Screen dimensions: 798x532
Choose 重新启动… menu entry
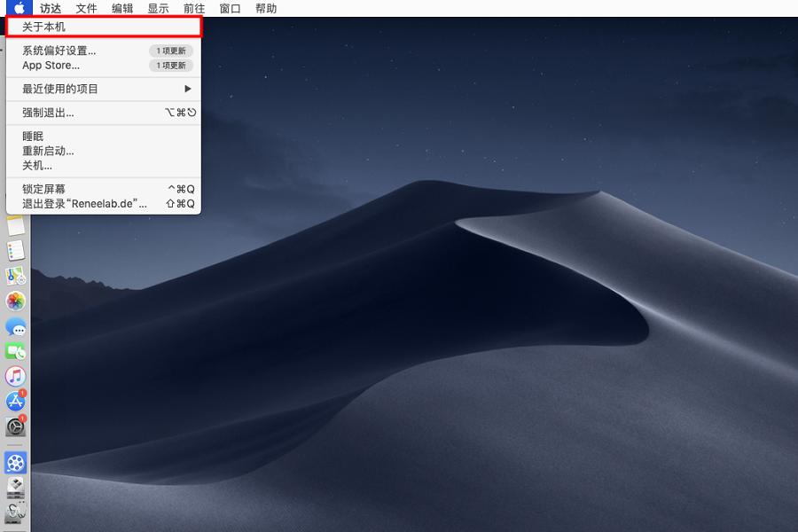click(104, 151)
